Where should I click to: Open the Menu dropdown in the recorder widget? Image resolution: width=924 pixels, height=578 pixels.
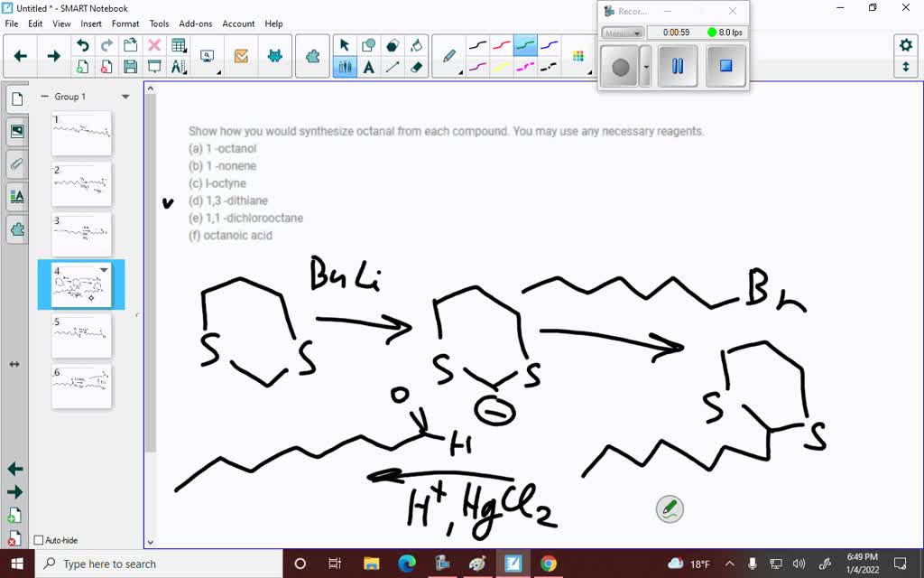pyautogui.click(x=622, y=33)
